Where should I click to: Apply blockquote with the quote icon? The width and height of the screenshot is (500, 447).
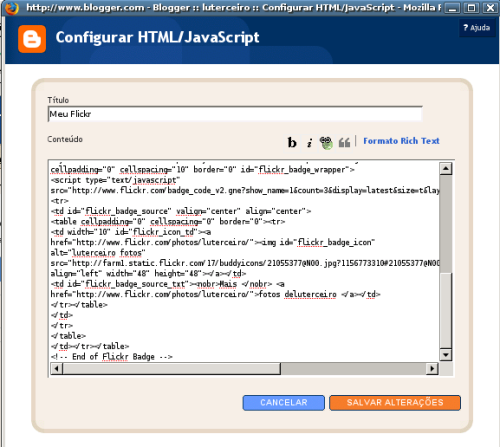click(x=344, y=143)
